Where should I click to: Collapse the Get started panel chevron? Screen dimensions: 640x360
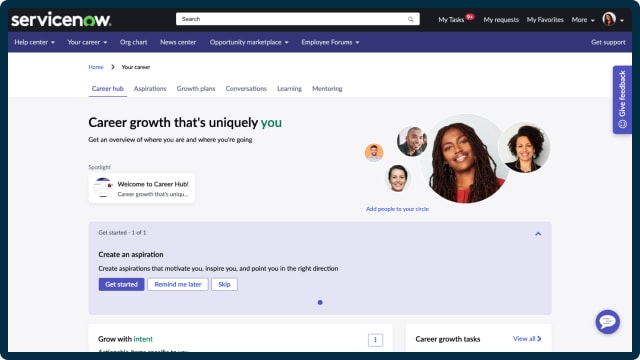(x=538, y=233)
